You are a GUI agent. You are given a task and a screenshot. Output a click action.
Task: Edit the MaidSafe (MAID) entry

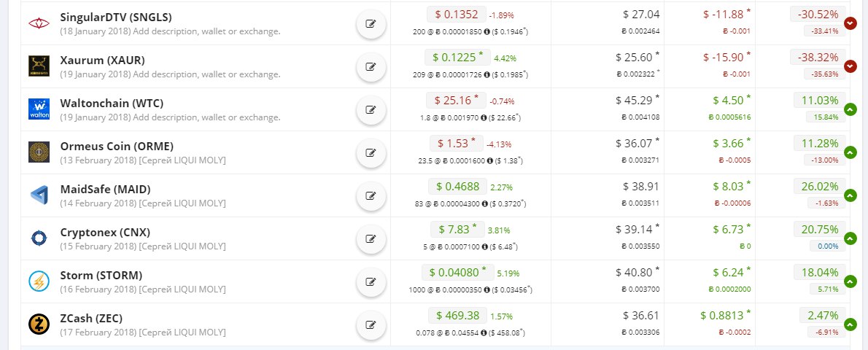pos(371,196)
